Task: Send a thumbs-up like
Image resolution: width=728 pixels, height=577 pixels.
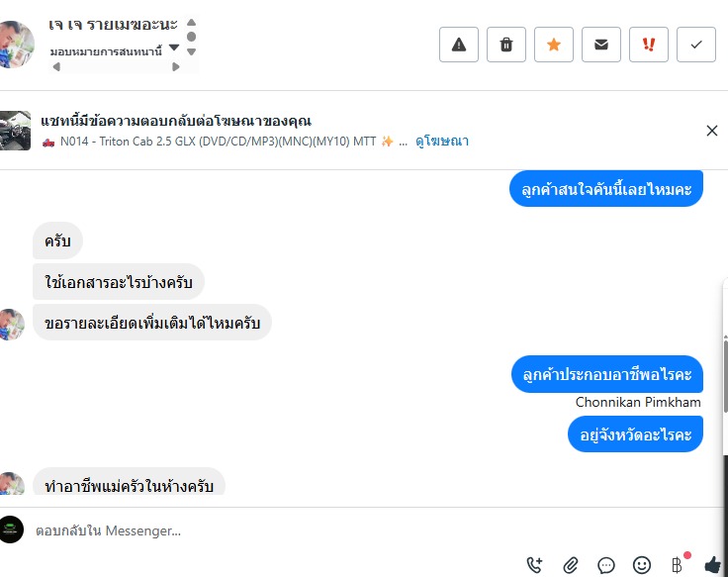Action: point(713,565)
